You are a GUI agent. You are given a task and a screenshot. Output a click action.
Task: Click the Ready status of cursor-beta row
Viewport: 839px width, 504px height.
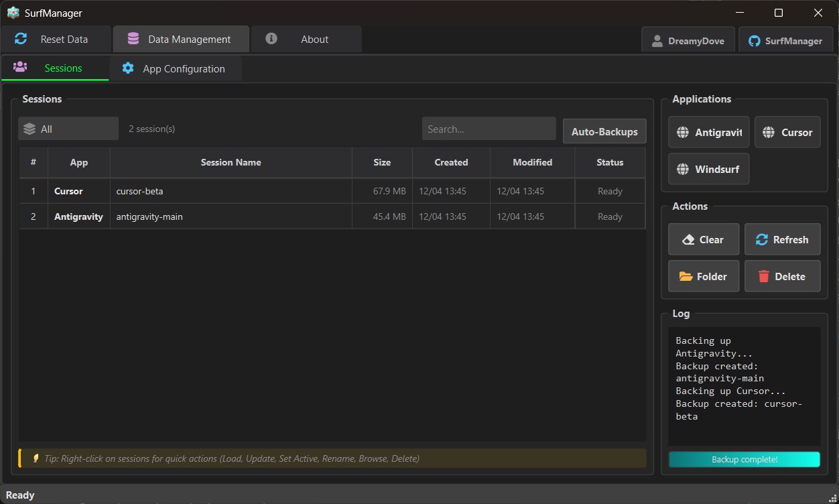pyautogui.click(x=610, y=191)
